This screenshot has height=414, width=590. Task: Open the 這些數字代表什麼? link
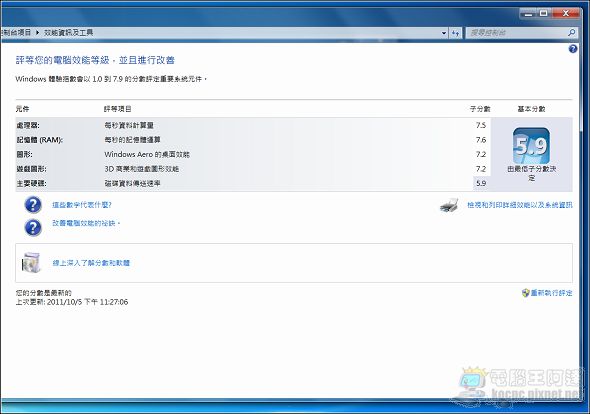tap(82, 205)
